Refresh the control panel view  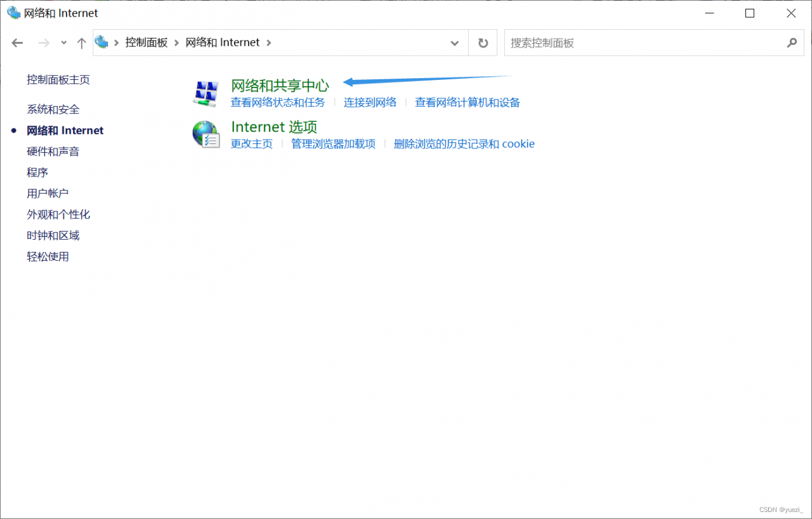(x=483, y=43)
